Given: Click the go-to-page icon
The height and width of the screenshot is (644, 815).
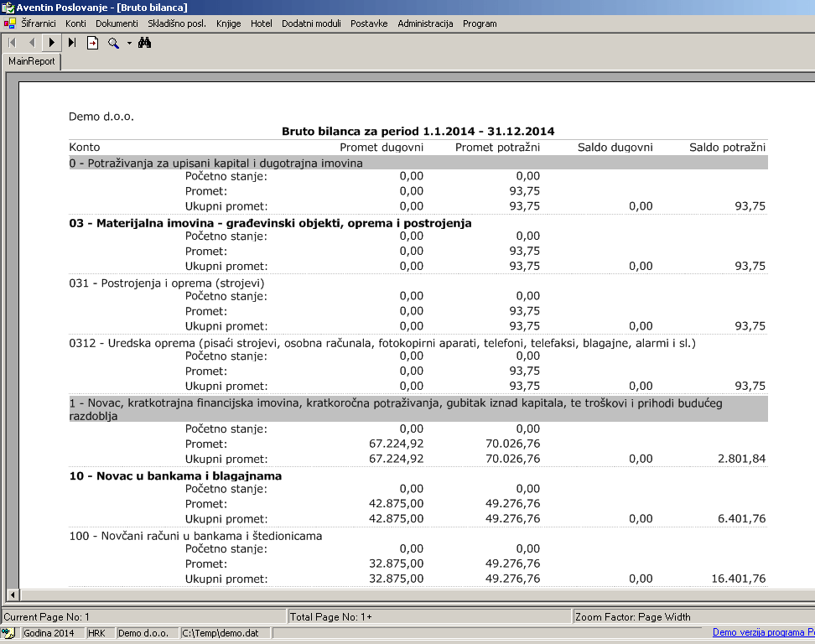Looking at the screenshot, I should 92,42.
